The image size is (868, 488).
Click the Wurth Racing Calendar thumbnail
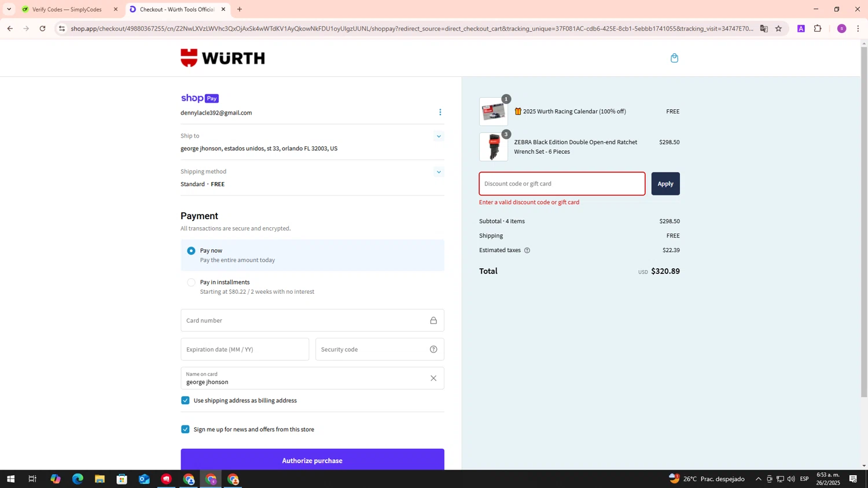point(494,112)
